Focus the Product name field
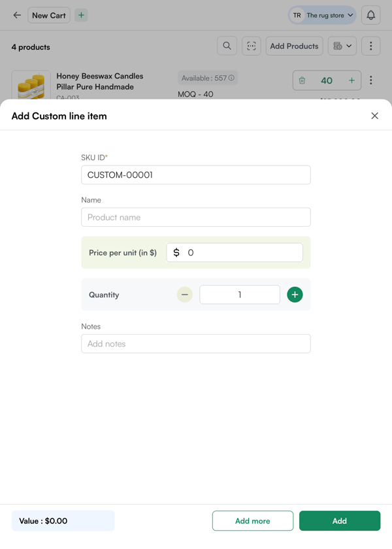This screenshot has width=392, height=549. pos(195,217)
